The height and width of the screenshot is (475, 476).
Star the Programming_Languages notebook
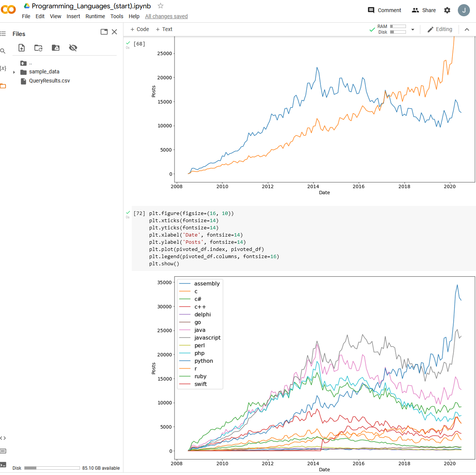[x=160, y=6]
